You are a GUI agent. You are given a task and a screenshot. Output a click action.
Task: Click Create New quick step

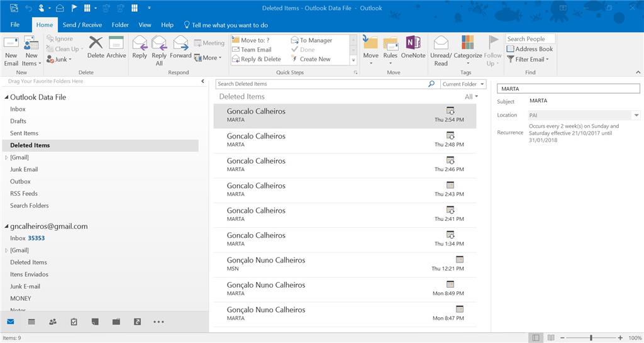coord(311,59)
